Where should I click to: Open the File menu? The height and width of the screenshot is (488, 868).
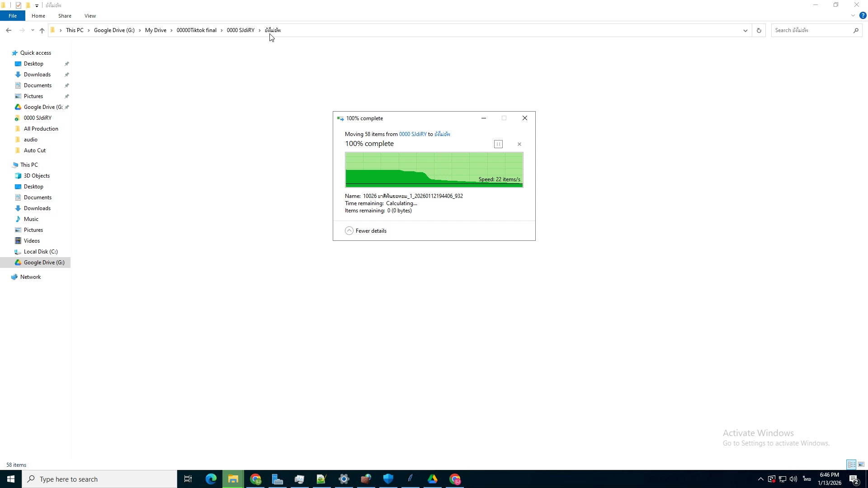click(x=13, y=15)
